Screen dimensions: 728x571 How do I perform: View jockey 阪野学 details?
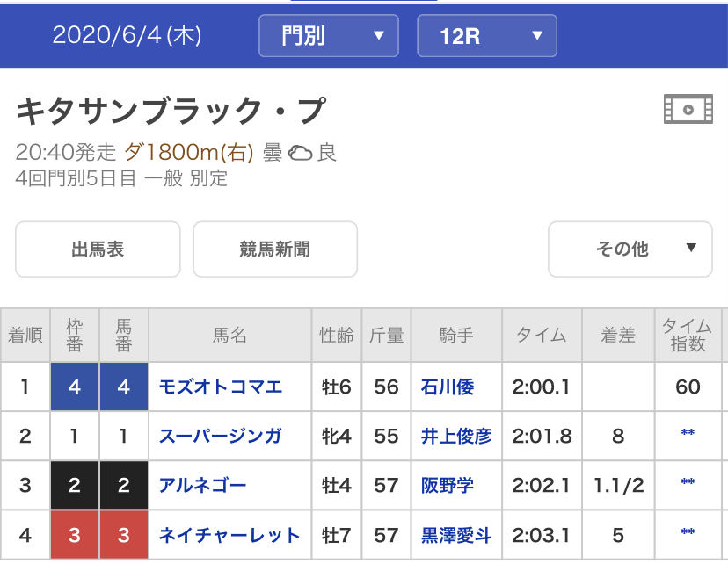pos(448,485)
